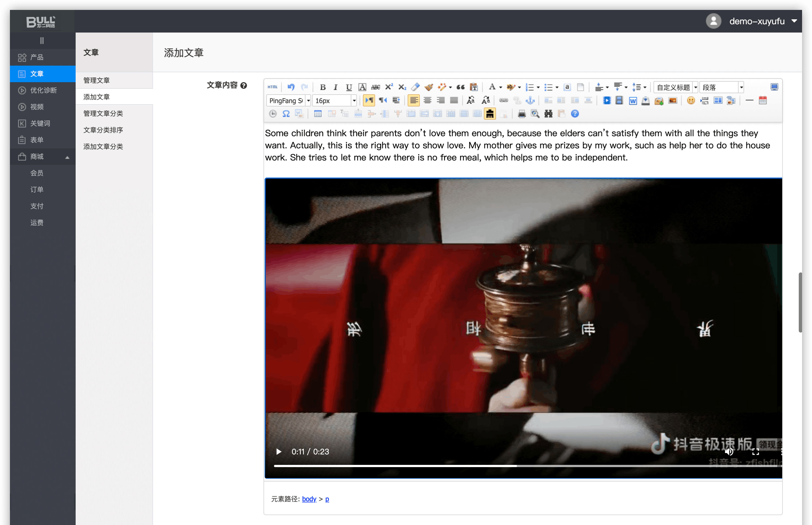Viewport: 812px width, 525px height.
Task: Toggle underline text formatting
Action: (x=349, y=87)
